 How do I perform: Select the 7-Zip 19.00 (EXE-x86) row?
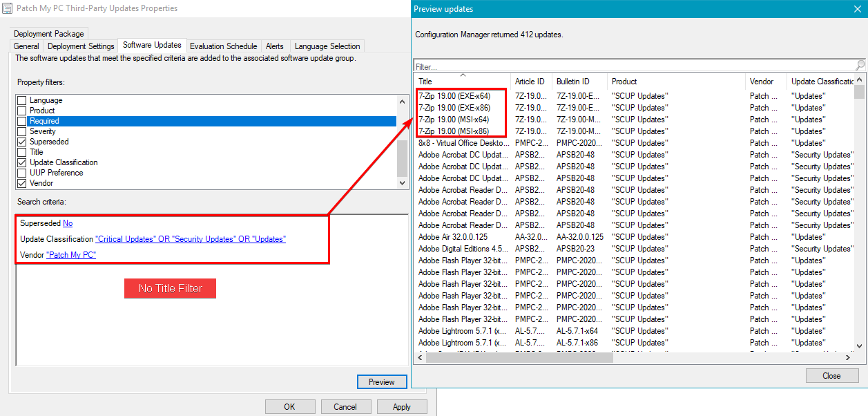[x=634, y=108]
